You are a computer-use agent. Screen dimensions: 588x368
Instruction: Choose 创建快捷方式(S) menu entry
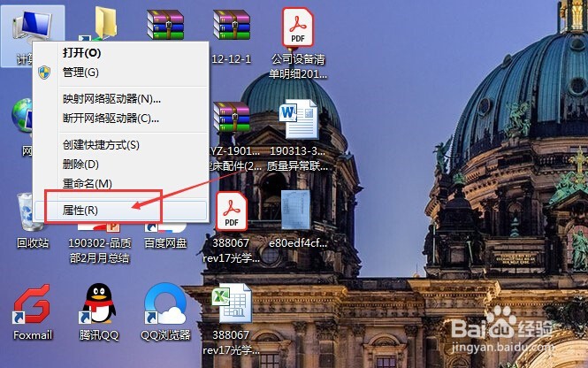pyautogui.click(x=121, y=145)
